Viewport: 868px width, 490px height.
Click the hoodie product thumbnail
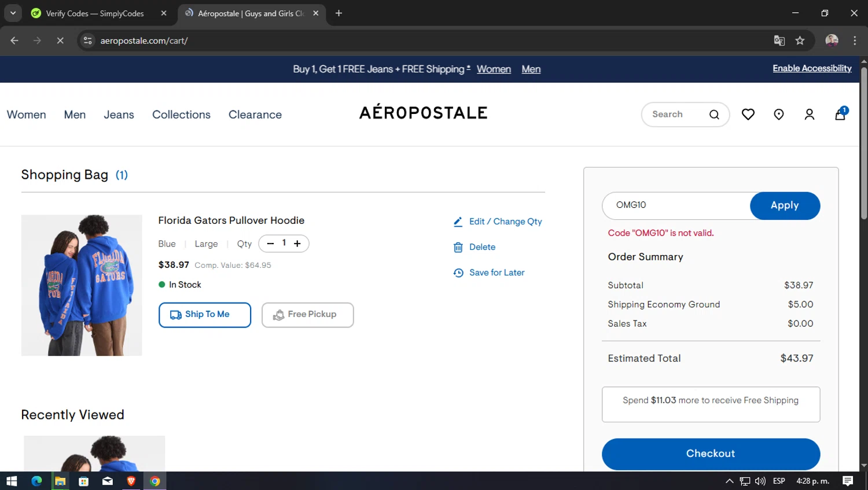pyautogui.click(x=82, y=285)
